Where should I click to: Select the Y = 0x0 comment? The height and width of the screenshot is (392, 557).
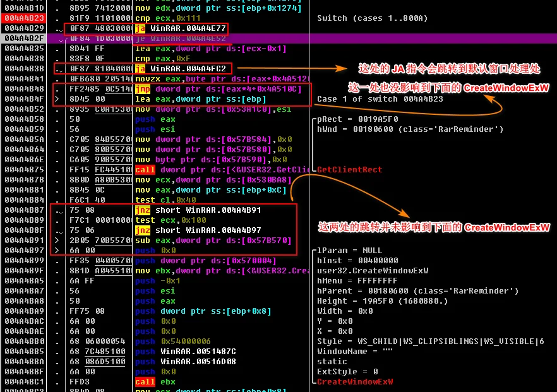(x=335, y=321)
